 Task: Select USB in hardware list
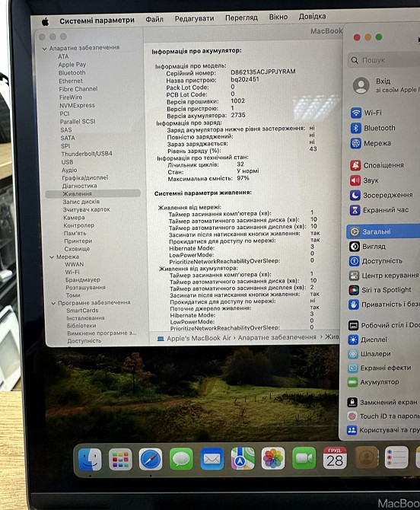[x=67, y=162]
